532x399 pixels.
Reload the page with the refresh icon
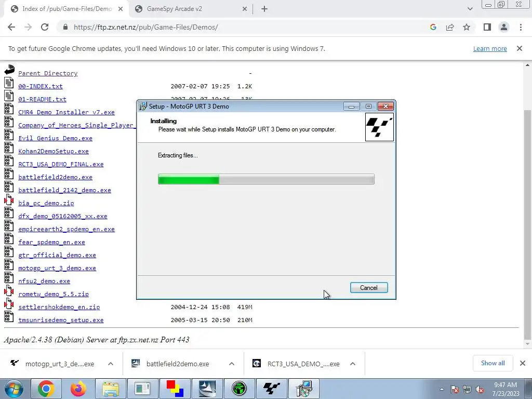coord(45,27)
